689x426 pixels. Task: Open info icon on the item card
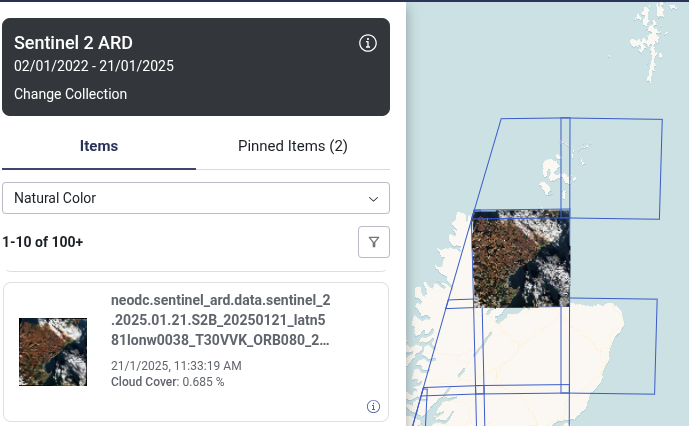[x=373, y=406]
